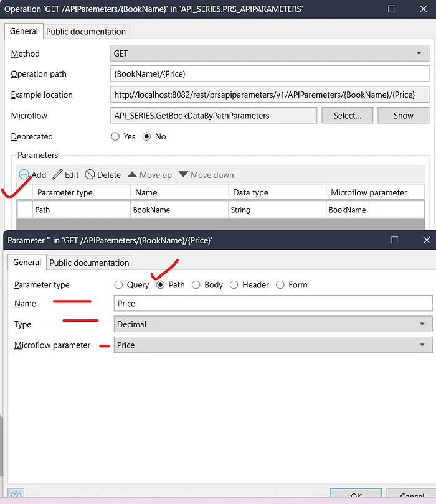Switch to Public documentation tab in Parameter dialog
This screenshot has height=504, width=436.
(89, 263)
